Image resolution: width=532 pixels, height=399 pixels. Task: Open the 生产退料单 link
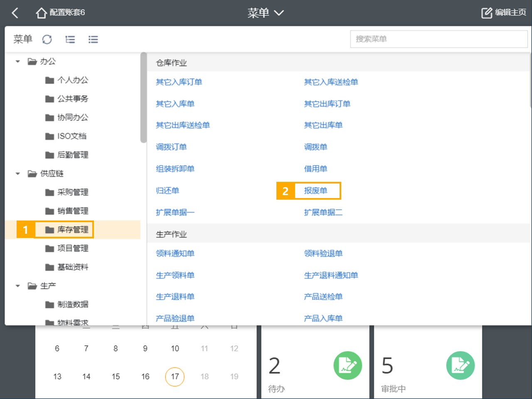point(175,297)
